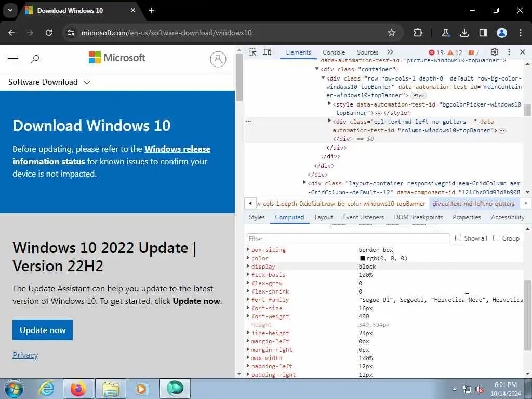The height and width of the screenshot is (399, 532).
Task: Toggle the browser side panel icon
Action: coord(483,33)
